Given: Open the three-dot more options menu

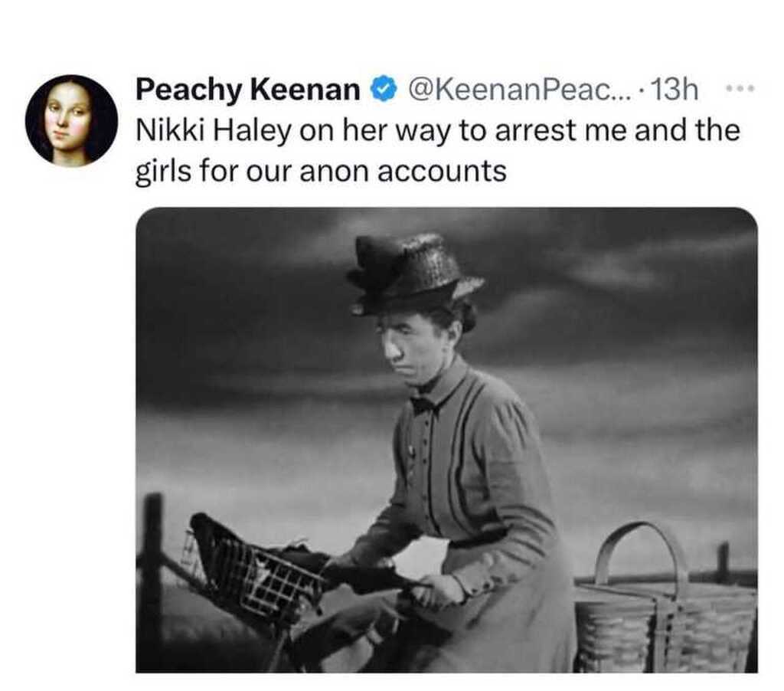Looking at the screenshot, I should coord(740,90).
